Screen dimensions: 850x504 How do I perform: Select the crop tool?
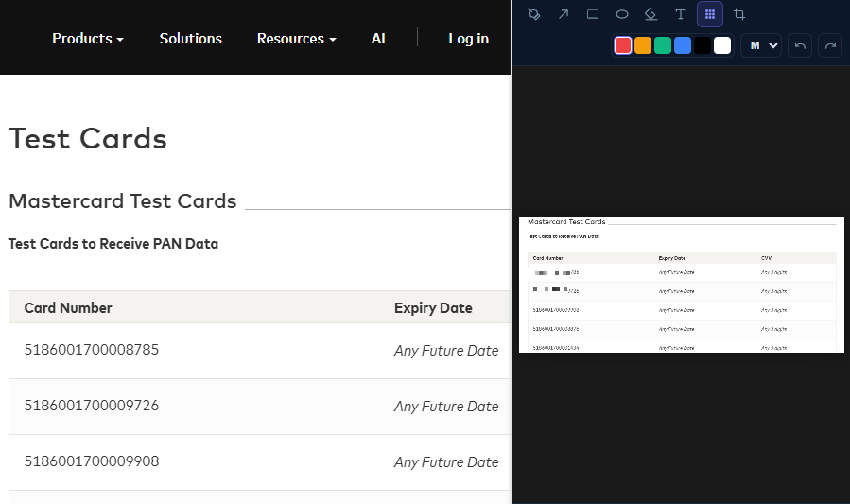(x=739, y=14)
